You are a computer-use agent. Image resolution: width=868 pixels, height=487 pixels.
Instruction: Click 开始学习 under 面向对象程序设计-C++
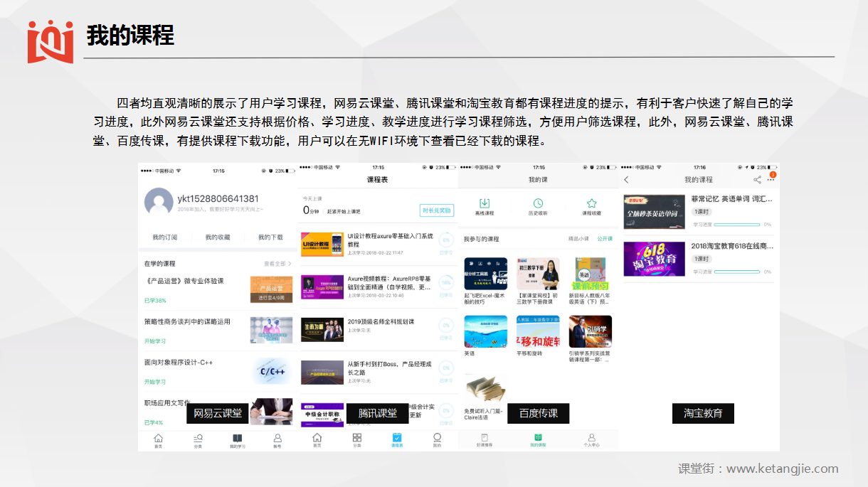point(155,382)
